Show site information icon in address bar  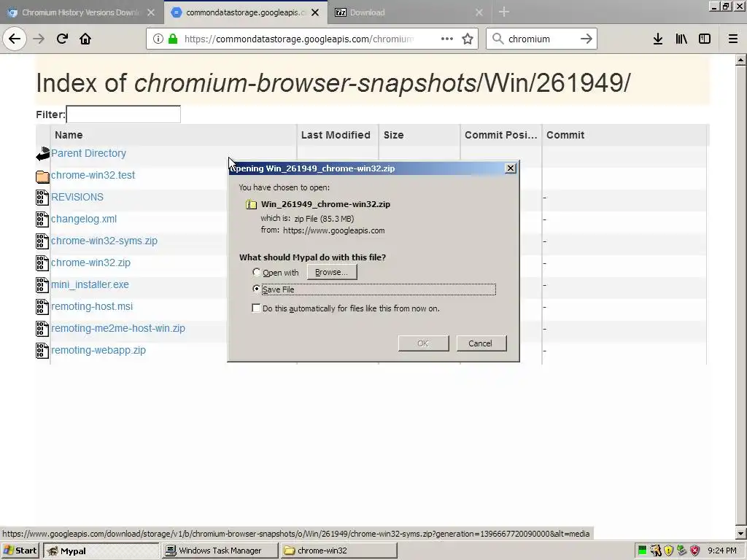pos(158,39)
